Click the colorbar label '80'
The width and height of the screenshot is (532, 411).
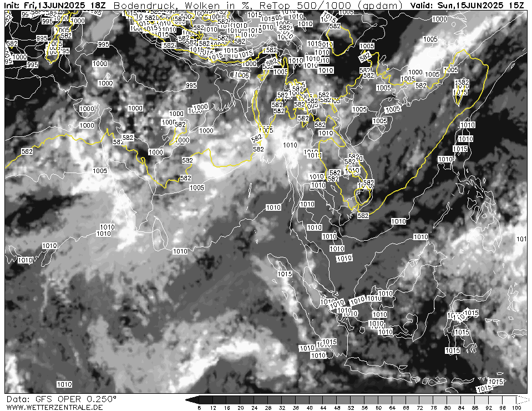coord(447,408)
